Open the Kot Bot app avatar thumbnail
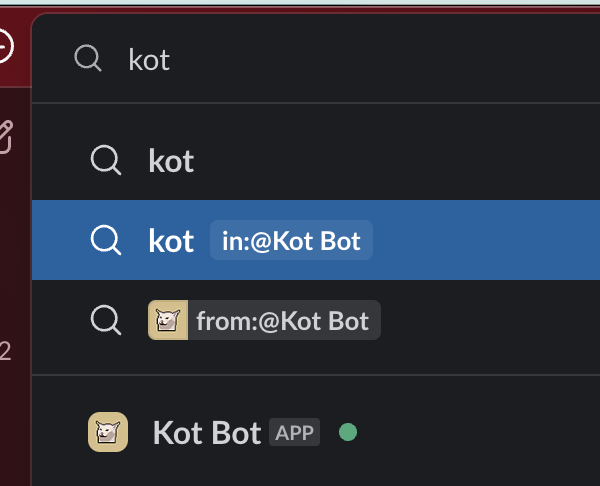 (x=107, y=432)
